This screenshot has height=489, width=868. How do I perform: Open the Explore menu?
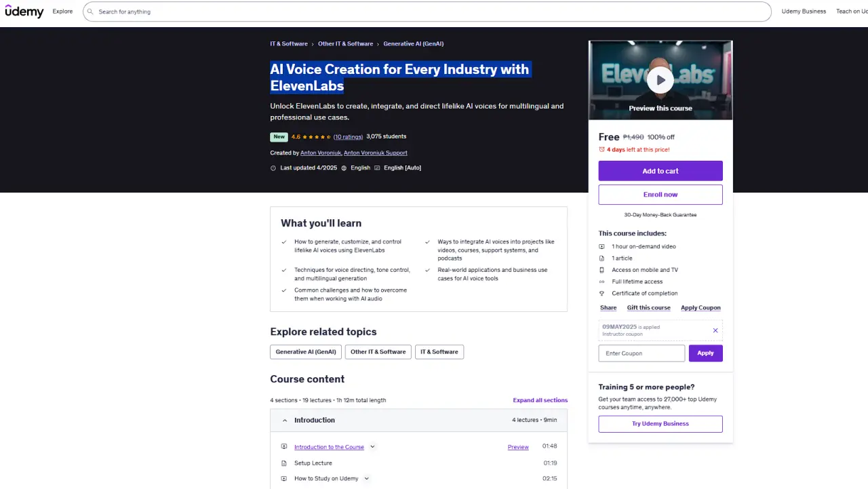[62, 12]
